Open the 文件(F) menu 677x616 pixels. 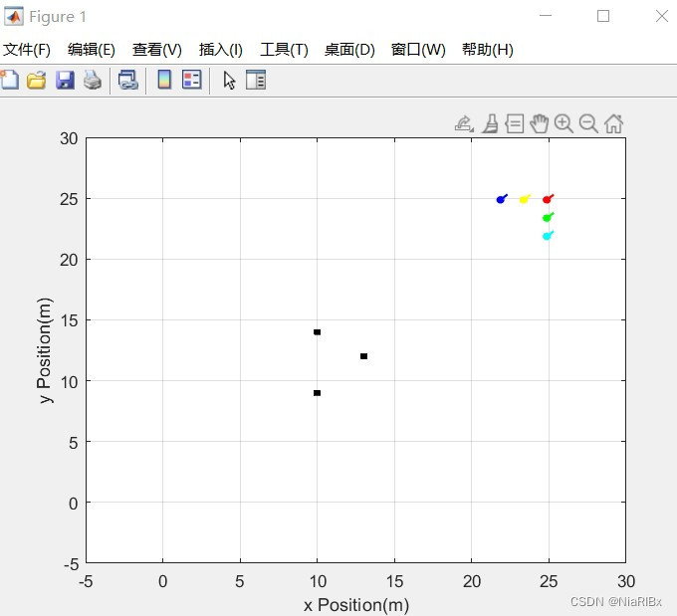[x=27, y=50]
